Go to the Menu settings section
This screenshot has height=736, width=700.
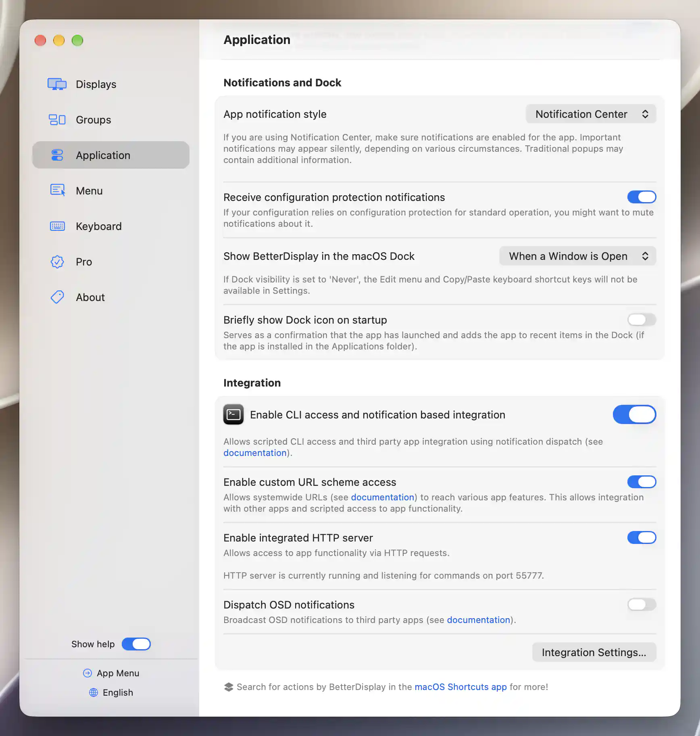(x=111, y=191)
